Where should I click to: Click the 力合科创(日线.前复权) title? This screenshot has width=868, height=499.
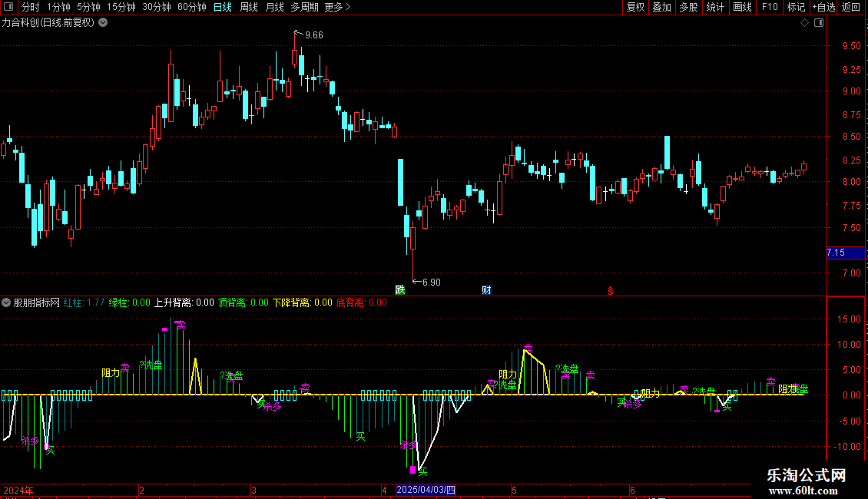point(48,23)
